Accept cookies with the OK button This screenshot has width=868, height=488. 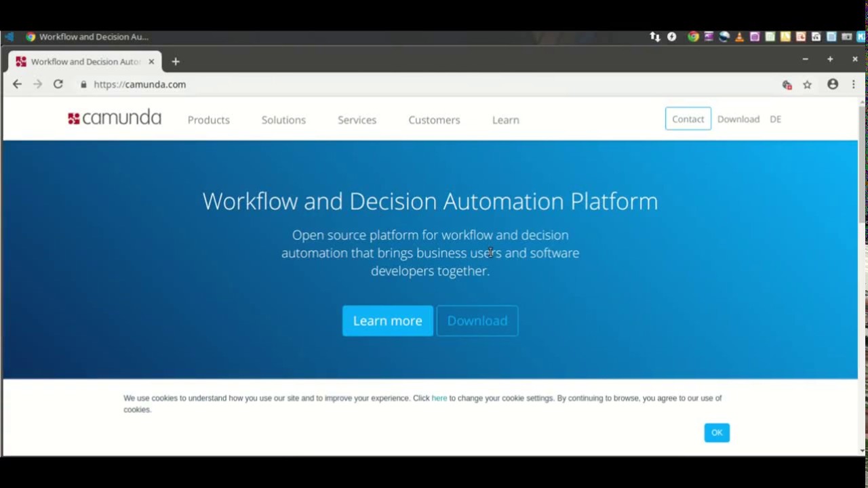[717, 432]
